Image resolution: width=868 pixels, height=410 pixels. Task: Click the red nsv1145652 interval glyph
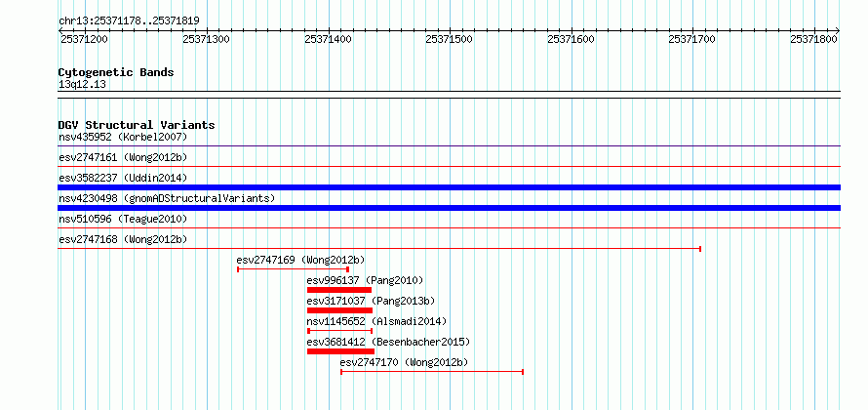(x=340, y=331)
